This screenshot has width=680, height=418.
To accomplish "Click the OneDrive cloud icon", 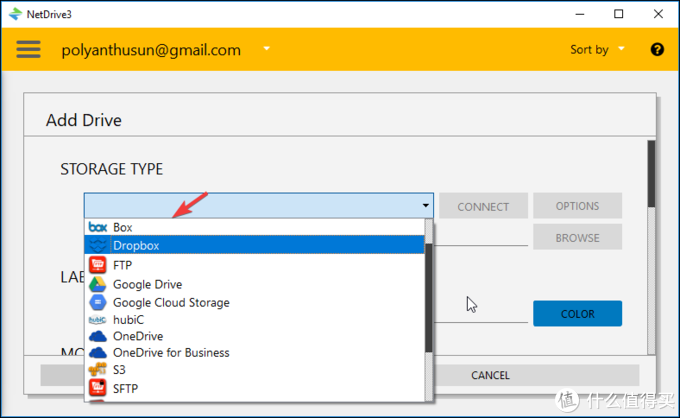I will (98, 336).
